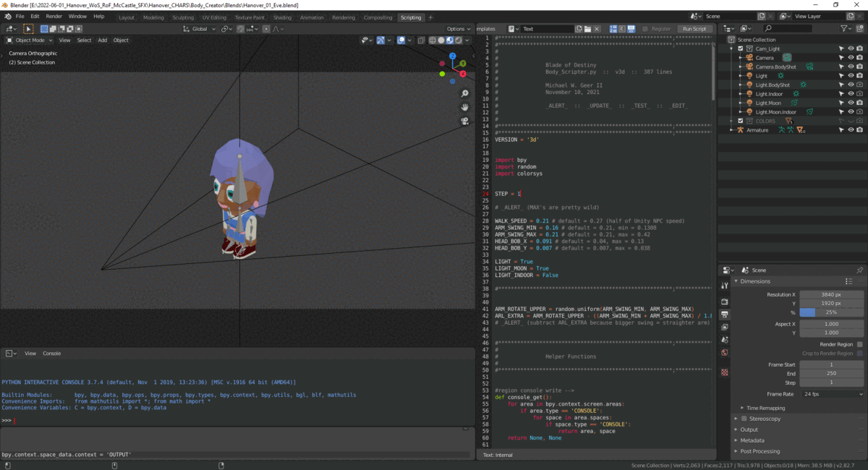The width and height of the screenshot is (868, 470).
Task: Uncheck the Cam_Light collection checkbox
Action: coord(740,48)
